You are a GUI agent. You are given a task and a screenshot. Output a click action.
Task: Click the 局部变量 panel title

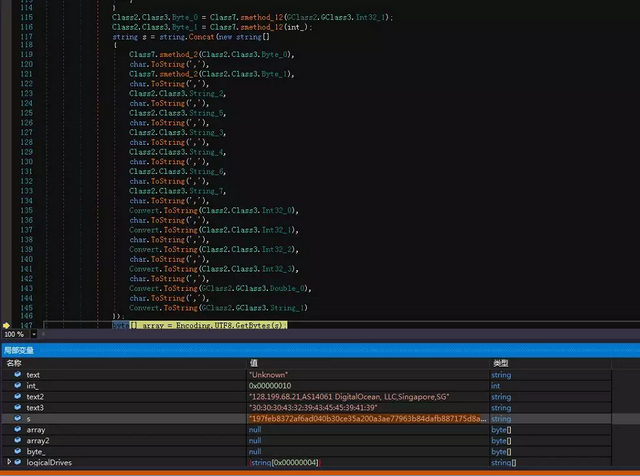(x=19, y=350)
